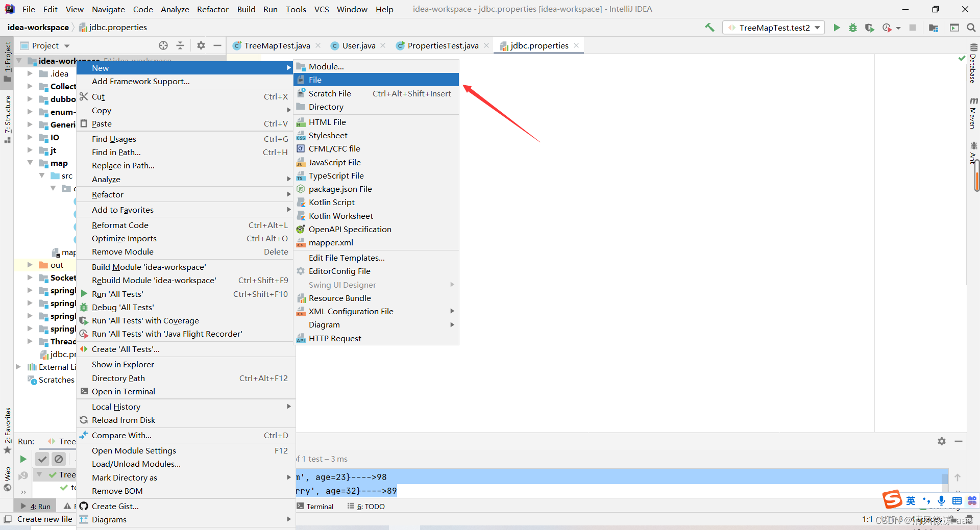Hide the Run tool window minus icon
Image resolution: width=980 pixels, height=530 pixels.
click(x=959, y=441)
